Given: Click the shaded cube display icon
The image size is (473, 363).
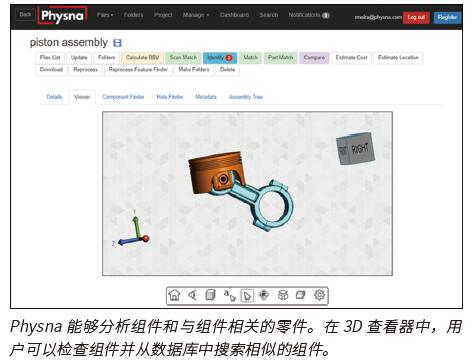Looking at the screenshot, I should [210, 295].
